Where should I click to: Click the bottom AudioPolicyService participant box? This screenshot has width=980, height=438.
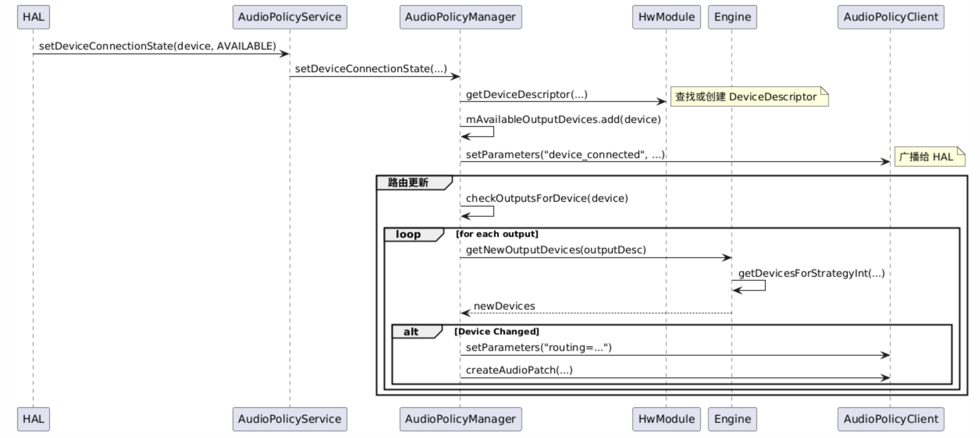(290, 419)
